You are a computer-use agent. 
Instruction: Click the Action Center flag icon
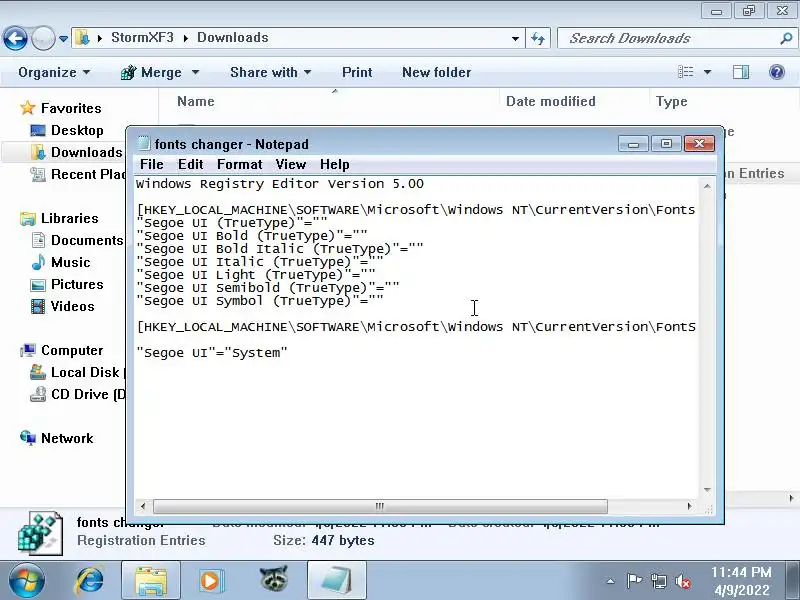634,581
